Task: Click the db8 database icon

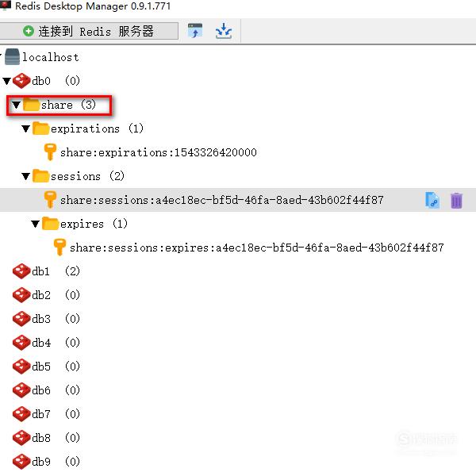Action: (21, 438)
